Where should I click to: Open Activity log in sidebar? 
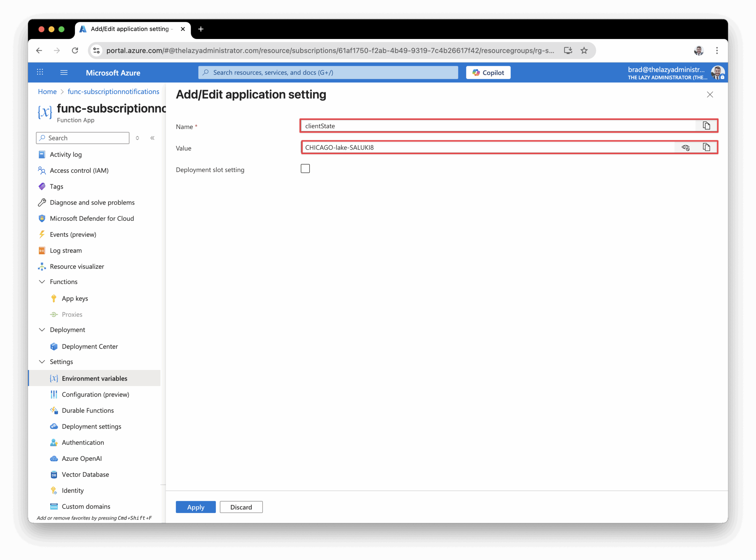click(x=66, y=155)
